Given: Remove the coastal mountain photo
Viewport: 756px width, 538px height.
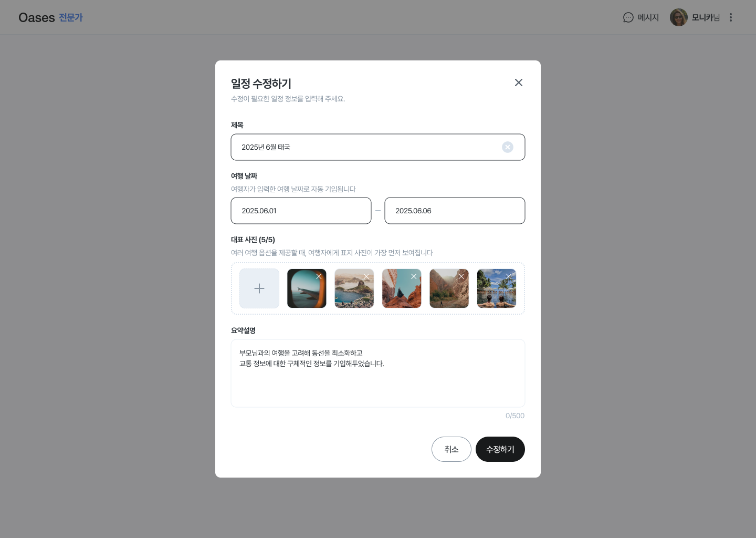Looking at the screenshot, I should [366, 276].
